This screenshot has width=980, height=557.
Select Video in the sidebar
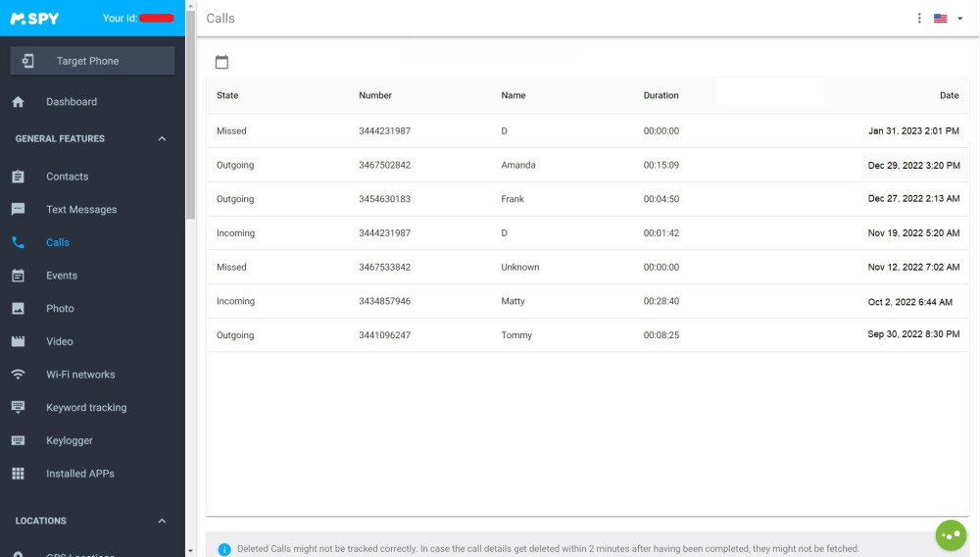[x=59, y=341]
